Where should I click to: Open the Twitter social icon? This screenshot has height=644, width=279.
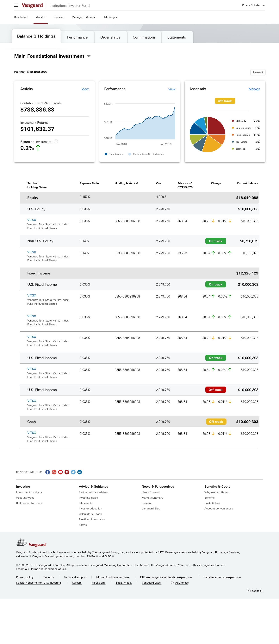point(73,472)
